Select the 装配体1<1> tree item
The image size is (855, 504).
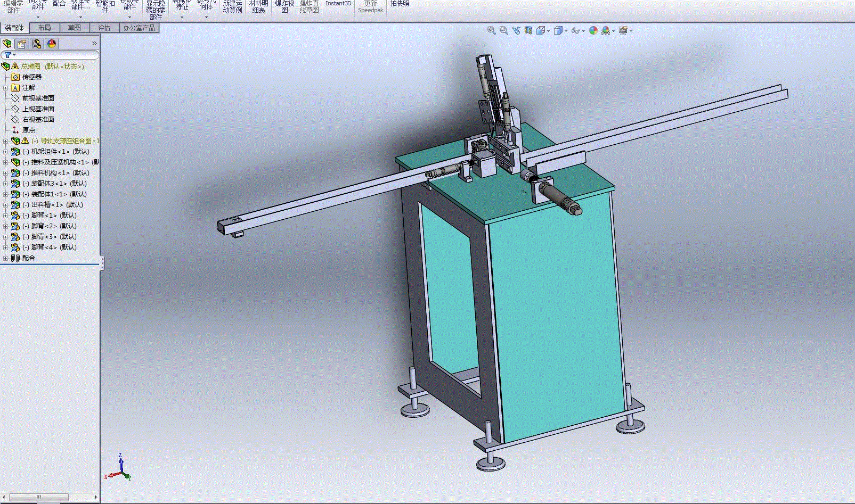point(55,194)
